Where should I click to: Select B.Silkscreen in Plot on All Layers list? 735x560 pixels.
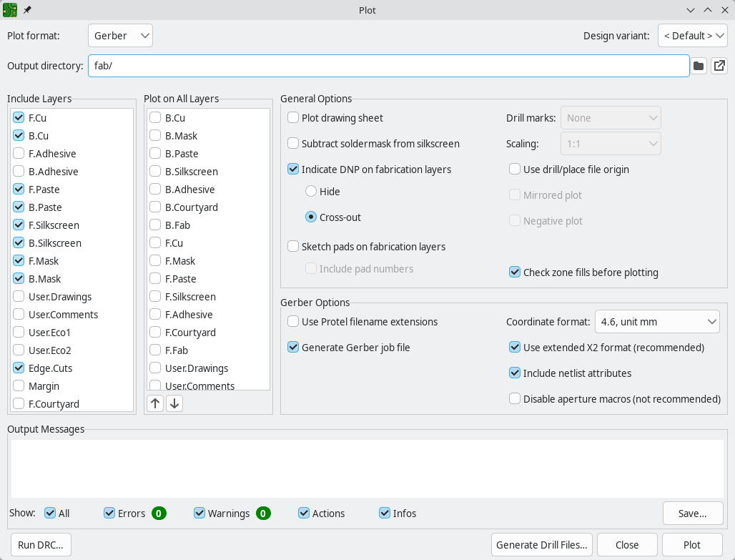[x=191, y=172]
